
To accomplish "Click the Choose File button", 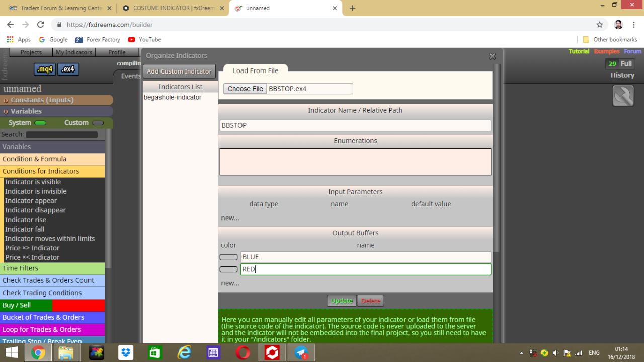I will point(245,89).
